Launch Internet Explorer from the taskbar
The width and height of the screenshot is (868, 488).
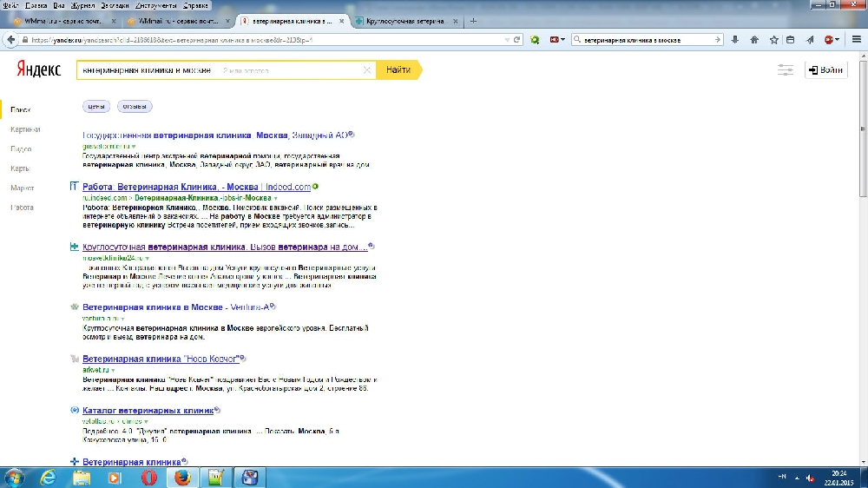coord(48,478)
